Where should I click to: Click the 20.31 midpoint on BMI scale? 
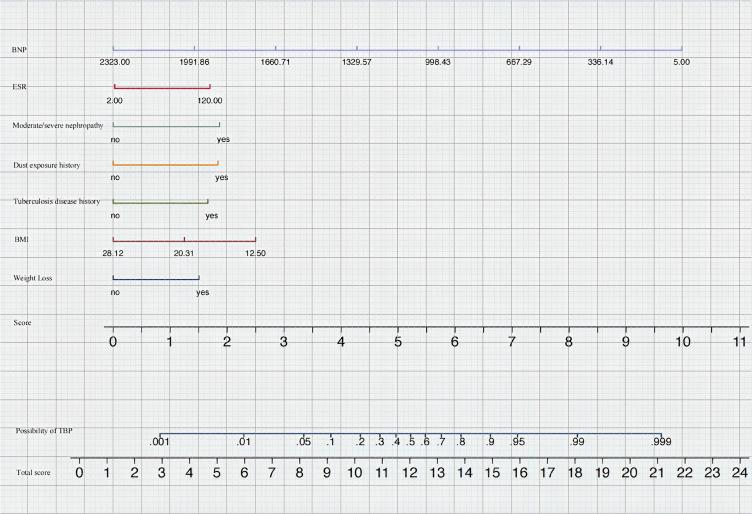[184, 253]
